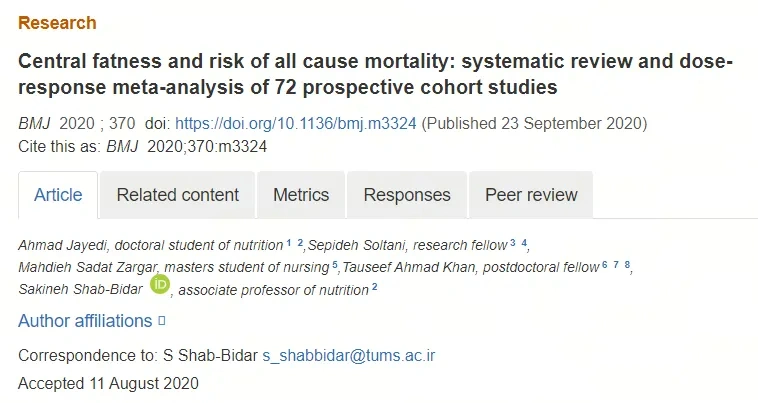Open affiliation 8 for Tauseef Ahmad Khan

[x=627, y=265]
